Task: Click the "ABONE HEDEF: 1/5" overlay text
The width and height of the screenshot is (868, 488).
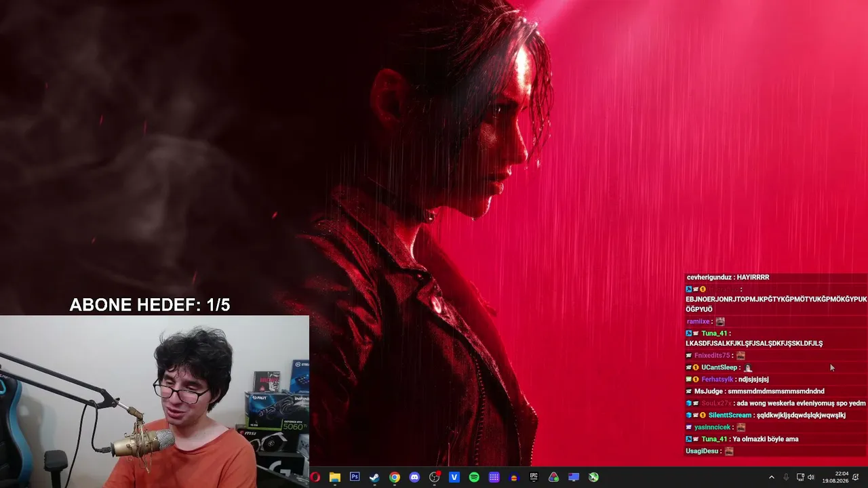Action: (x=150, y=305)
